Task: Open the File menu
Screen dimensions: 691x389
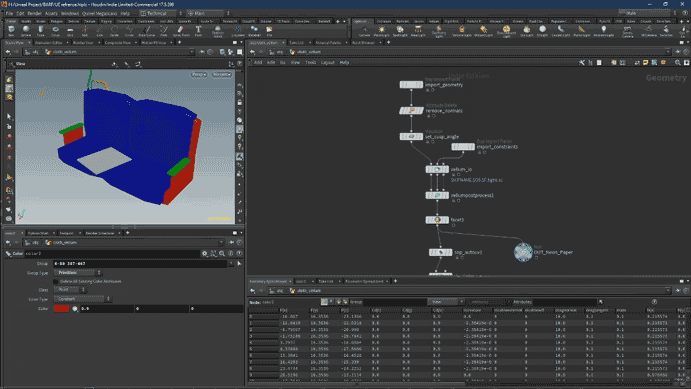Action: [9, 13]
